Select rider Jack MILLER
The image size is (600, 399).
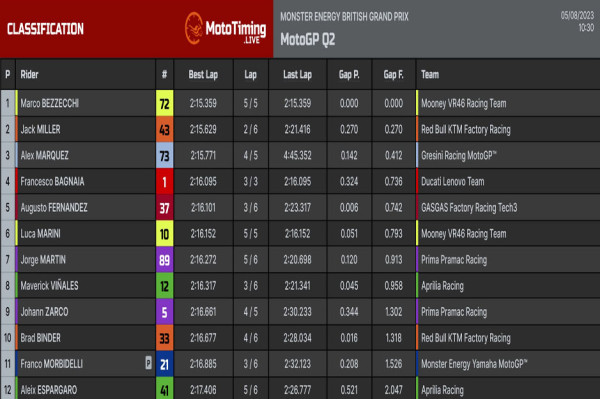click(x=40, y=129)
